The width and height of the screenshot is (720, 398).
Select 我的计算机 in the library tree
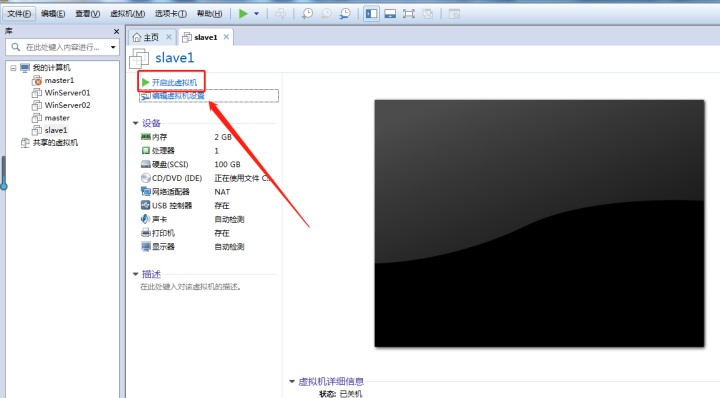tap(51, 68)
